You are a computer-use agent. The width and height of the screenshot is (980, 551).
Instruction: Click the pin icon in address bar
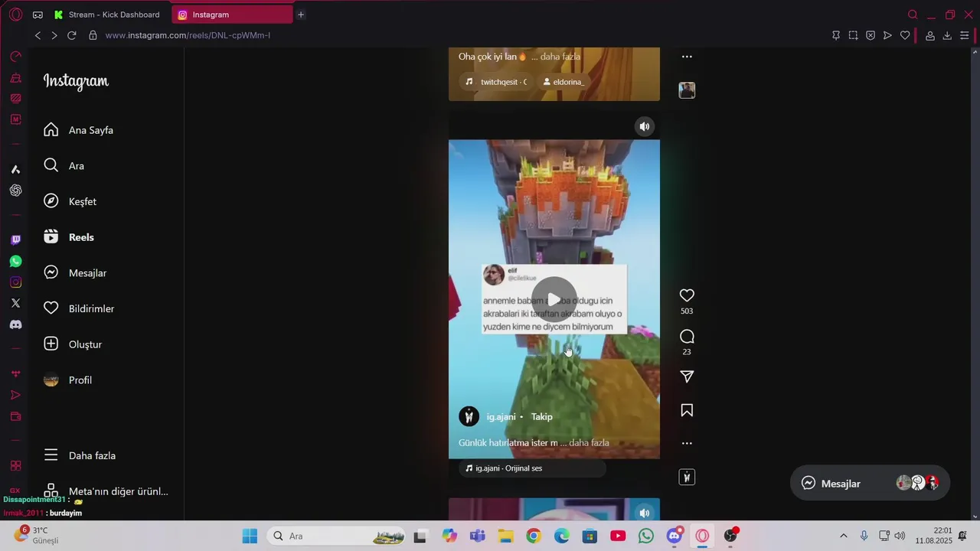click(x=836, y=35)
